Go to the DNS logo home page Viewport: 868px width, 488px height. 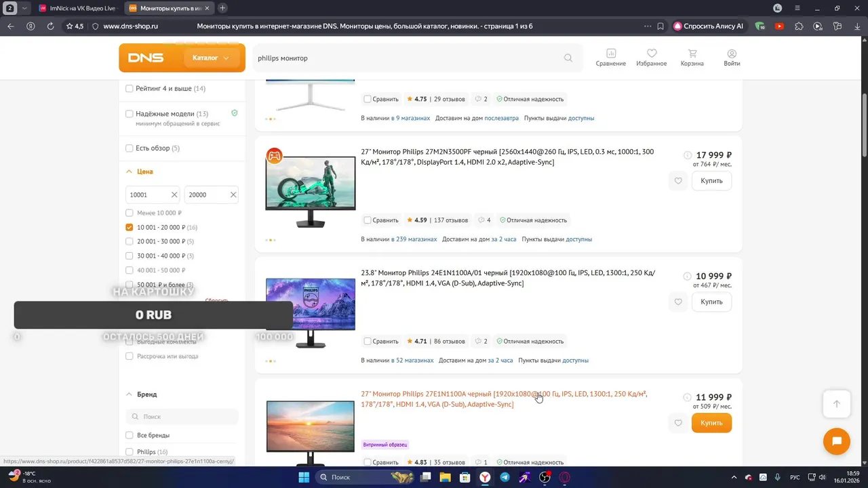click(146, 58)
